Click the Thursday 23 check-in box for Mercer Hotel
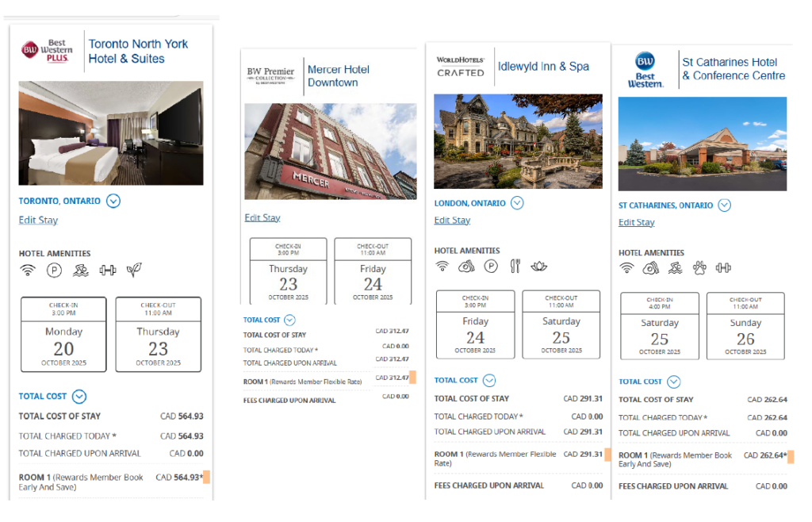 tap(289, 271)
